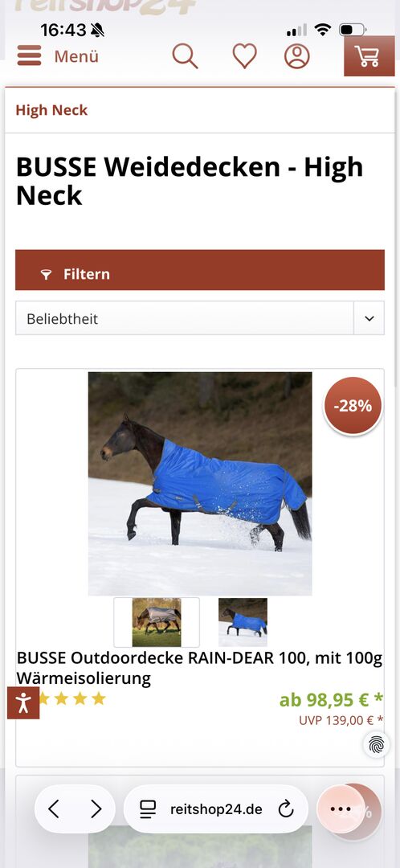Select the High Neck breadcrumb
The height and width of the screenshot is (868, 400).
click(x=51, y=110)
